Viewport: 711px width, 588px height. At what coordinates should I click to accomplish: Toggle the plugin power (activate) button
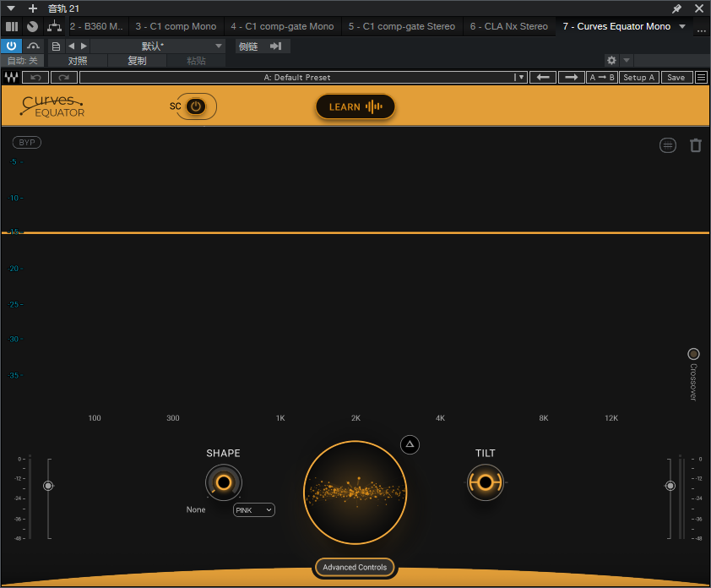coord(11,46)
